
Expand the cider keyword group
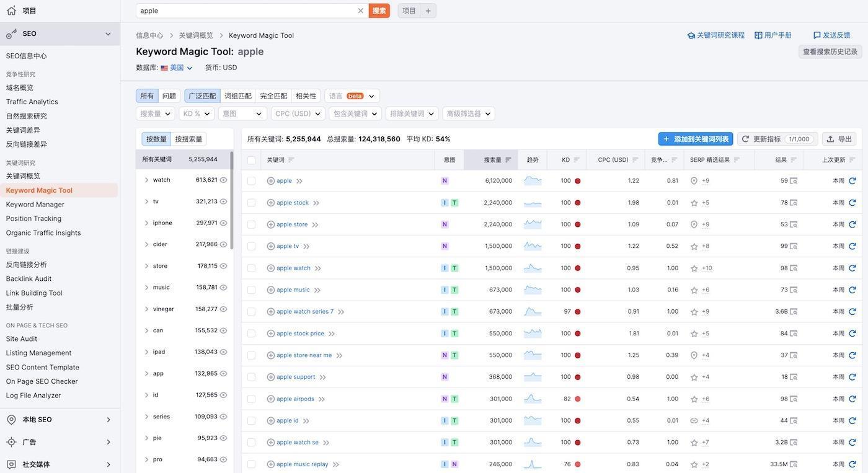(146, 245)
